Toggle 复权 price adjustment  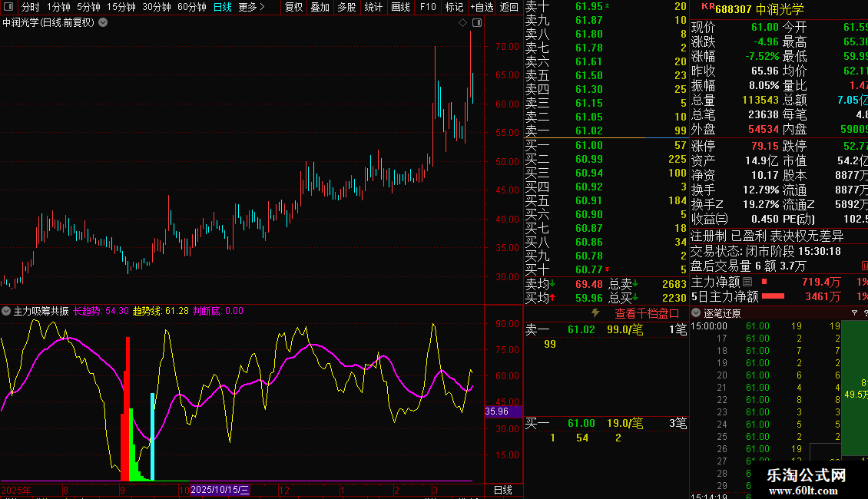click(293, 7)
